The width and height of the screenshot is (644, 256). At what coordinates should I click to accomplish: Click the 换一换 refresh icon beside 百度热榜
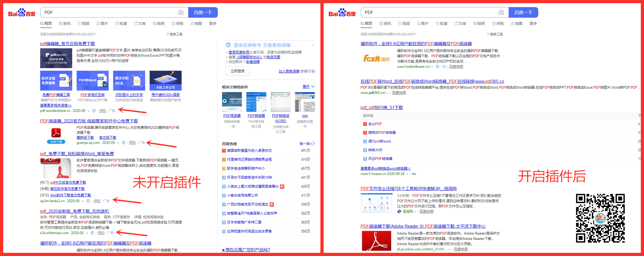[313, 144]
